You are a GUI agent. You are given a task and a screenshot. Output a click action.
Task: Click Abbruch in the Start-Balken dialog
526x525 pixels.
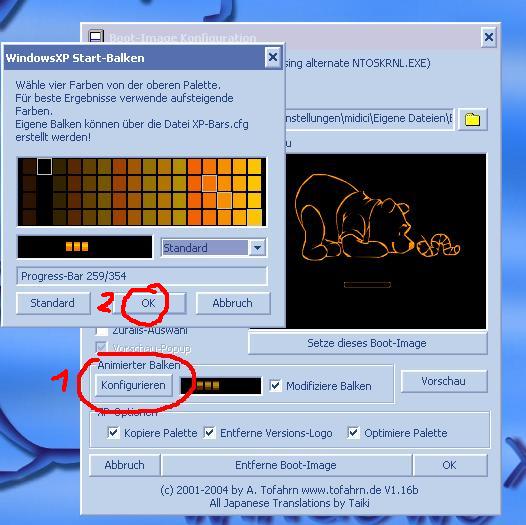pos(232,303)
